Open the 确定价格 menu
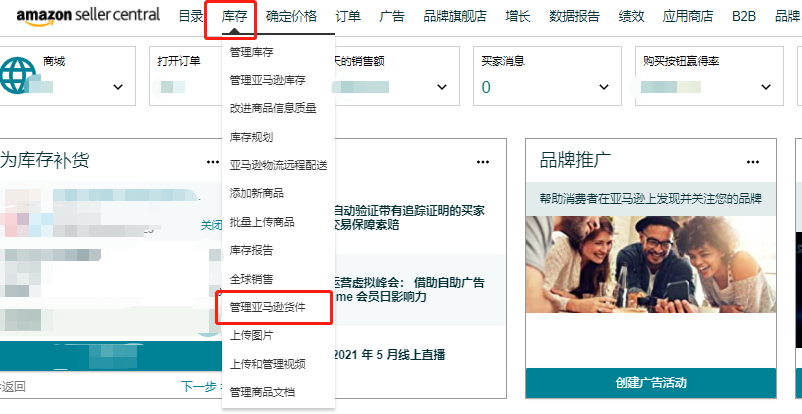The image size is (802, 414). pyautogui.click(x=291, y=16)
